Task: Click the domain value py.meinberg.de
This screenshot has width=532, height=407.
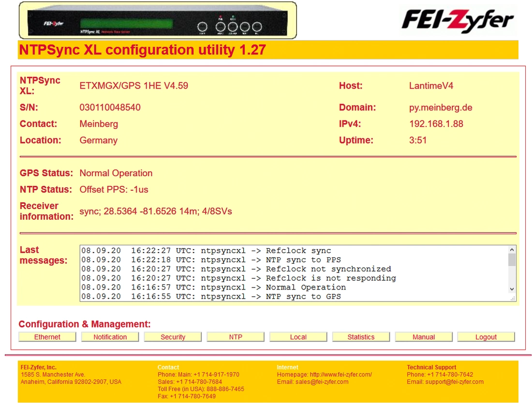Action: (441, 107)
